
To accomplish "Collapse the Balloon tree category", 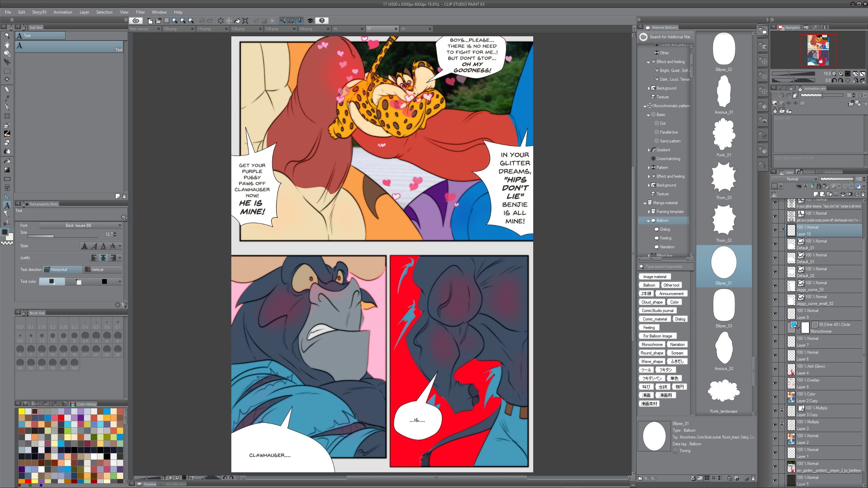I will click(x=648, y=221).
